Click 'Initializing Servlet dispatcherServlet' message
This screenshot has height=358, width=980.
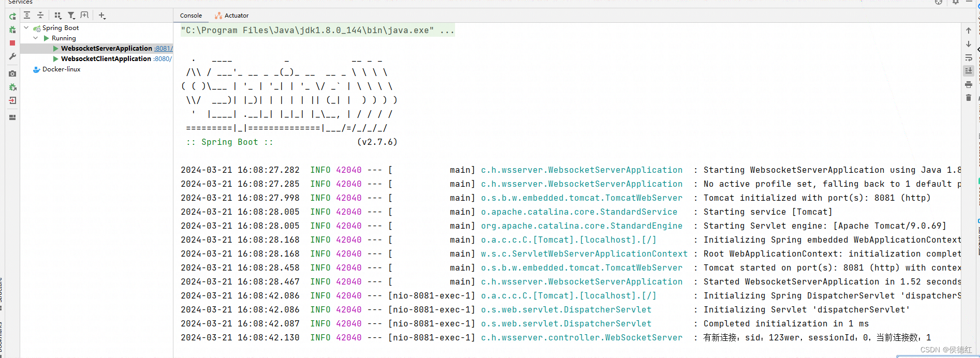pyautogui.click(x=807, y=310)
